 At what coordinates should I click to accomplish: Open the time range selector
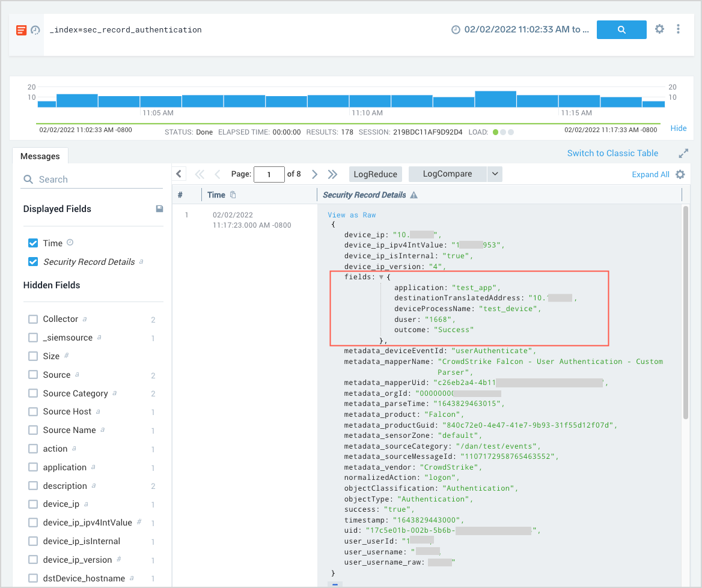(x=520, y=29)
